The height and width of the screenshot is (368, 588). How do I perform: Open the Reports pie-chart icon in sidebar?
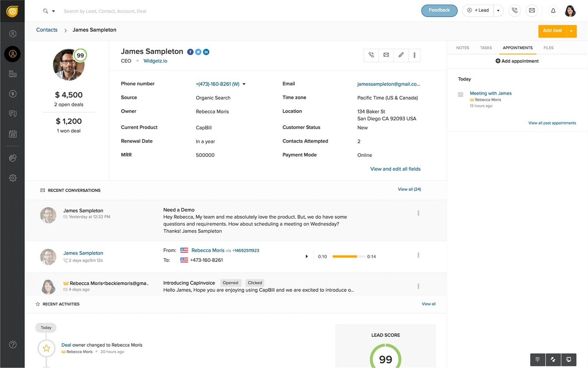click(13, 158)
